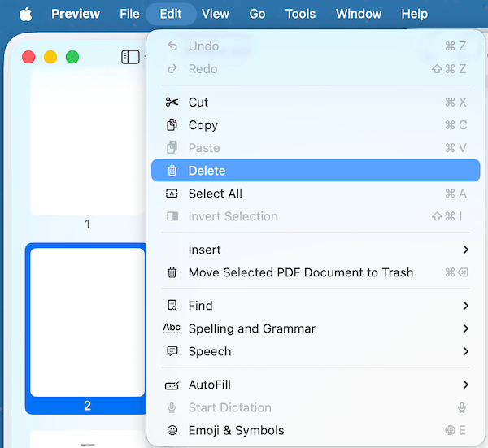Expand the Speech submenu chevron
Viewport: 488px width, 448px height.
(x=465, y=351)
